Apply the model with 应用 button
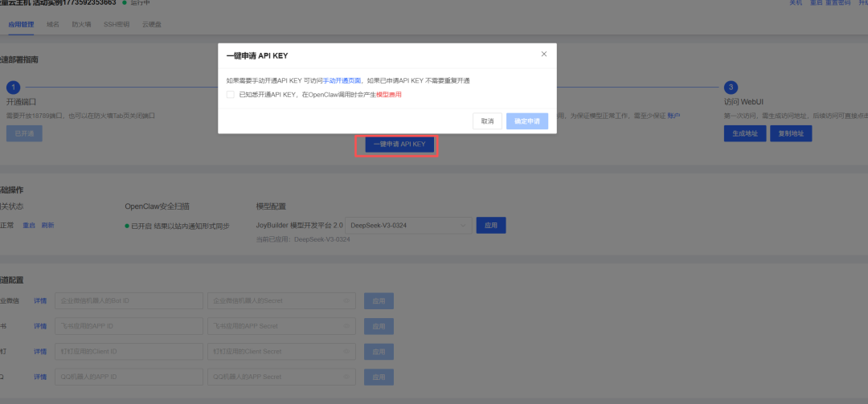The width and height of the screenshot is (868, 404). [491, 225]
